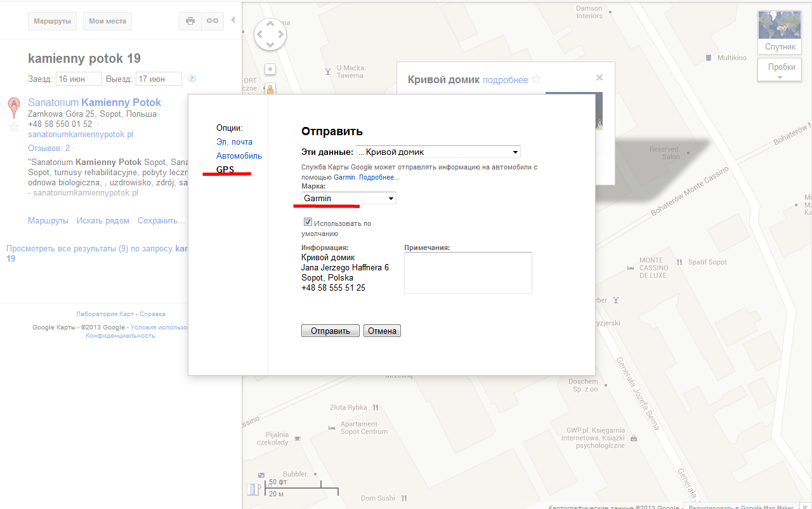Click the Примечания notes text area
The width and height of the screenshot is (812, 509).
[468, 273]
